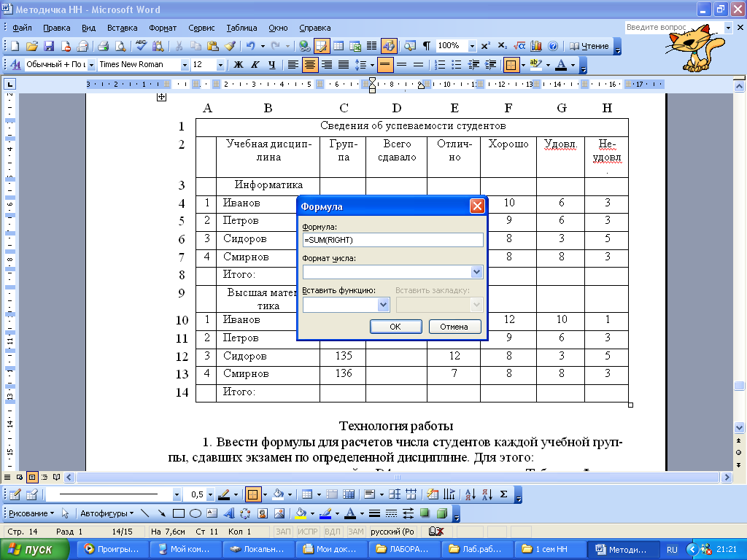Open Windows пуск start button
The width and height of the screenshot is (747, 560).
point(34,550)
